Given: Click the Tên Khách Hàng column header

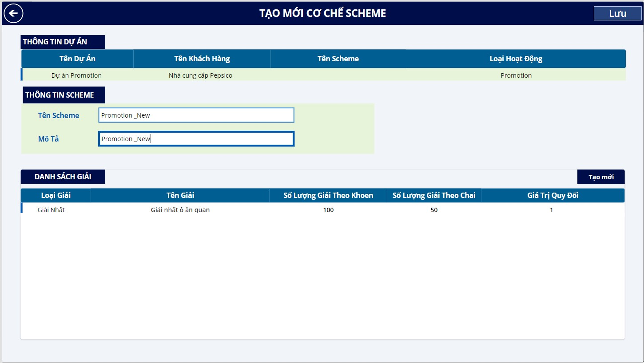Looking at the screenshot, I should coord(202,59).
